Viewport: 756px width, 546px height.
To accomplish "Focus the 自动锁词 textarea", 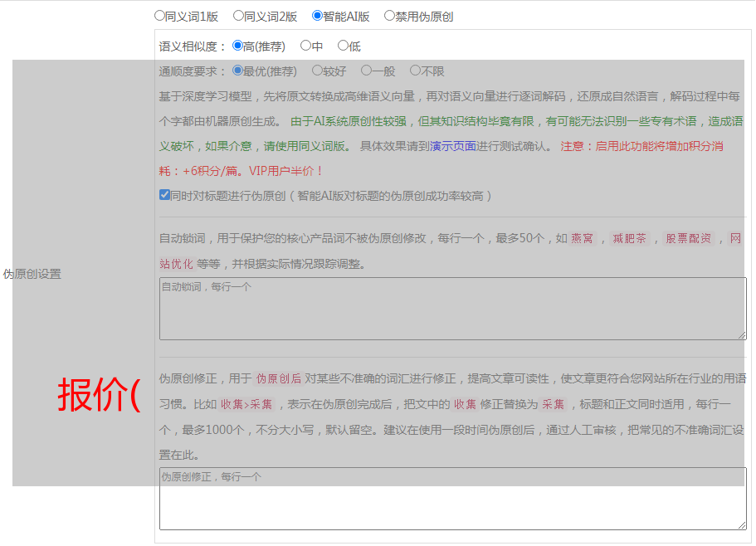I will [x=453, y=309].
